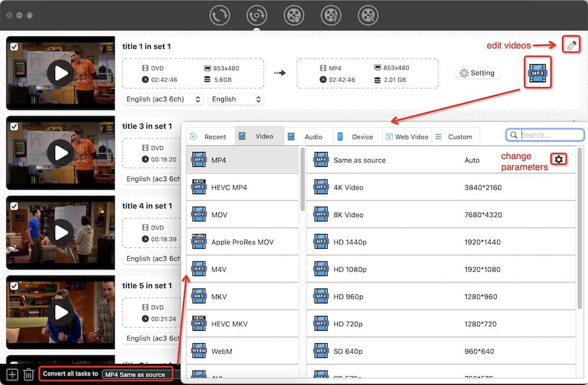Click the rightmost film reel toolbar icon
588x385 pixels.
[x=367, y=15]
